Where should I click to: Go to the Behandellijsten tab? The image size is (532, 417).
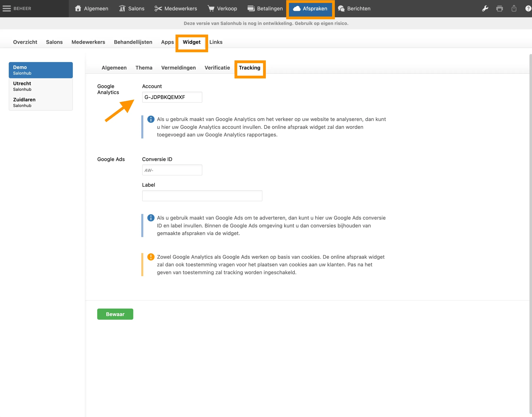point(133,42)
